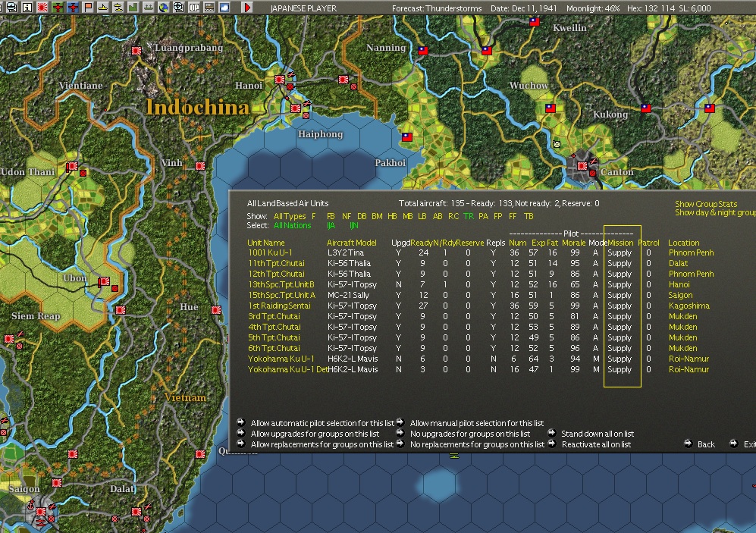The image size is (756, 533).
Task: Click Reactivate all on list
Action: [597, 444]
